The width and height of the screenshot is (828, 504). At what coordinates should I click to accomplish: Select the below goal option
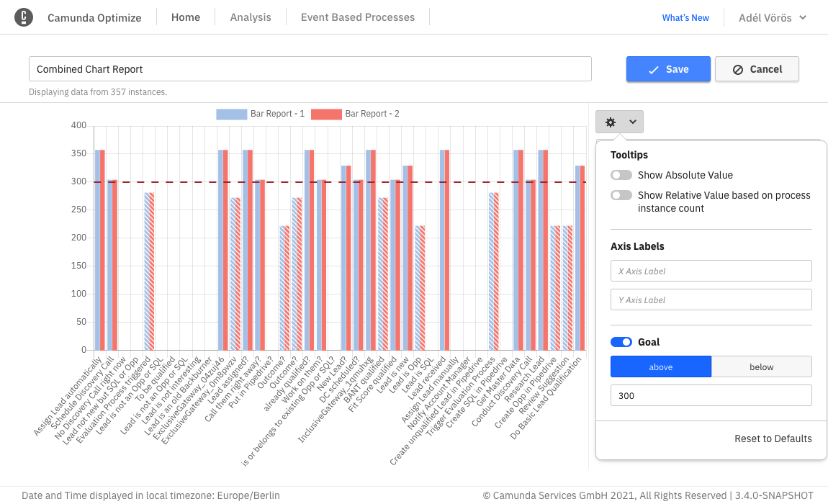pyautogui.click(x=761, y=366)
